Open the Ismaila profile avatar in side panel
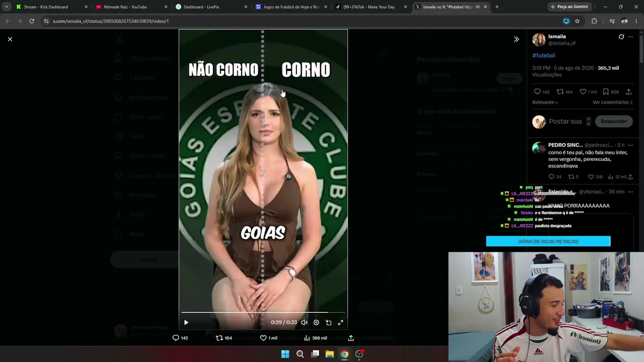The image size is (644, 362). click(539, 40)
